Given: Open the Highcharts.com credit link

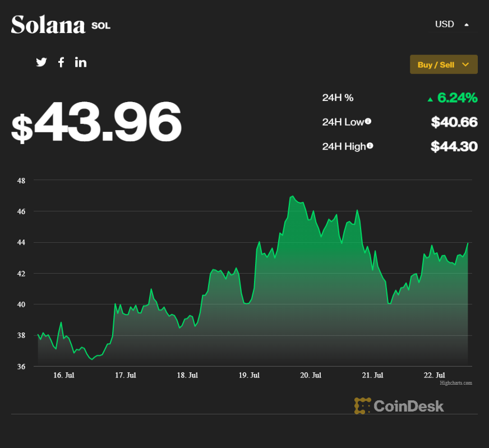Looking at the screenshot, I should pos(456,383).
